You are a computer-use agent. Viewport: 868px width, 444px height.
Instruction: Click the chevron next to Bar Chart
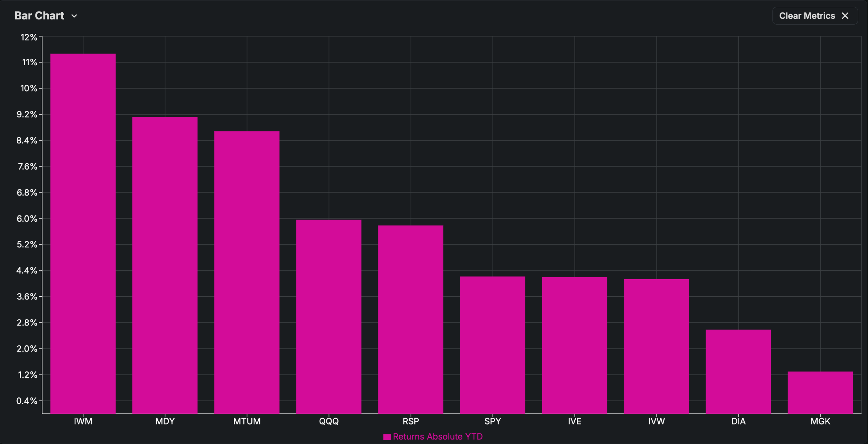[74, 16]
